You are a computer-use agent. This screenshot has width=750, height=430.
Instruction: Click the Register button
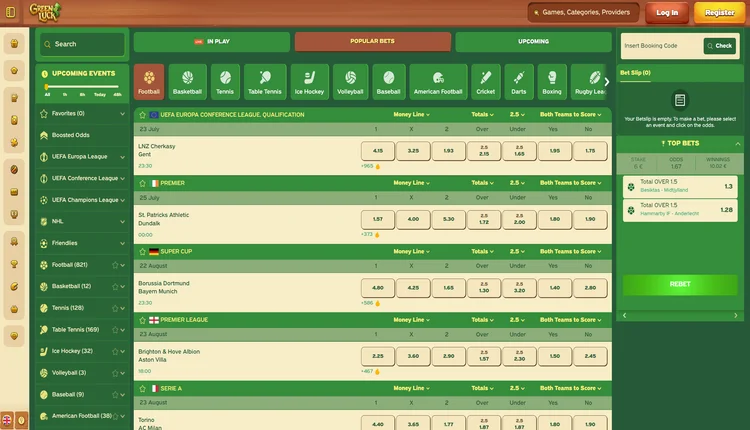click(719, 13)
